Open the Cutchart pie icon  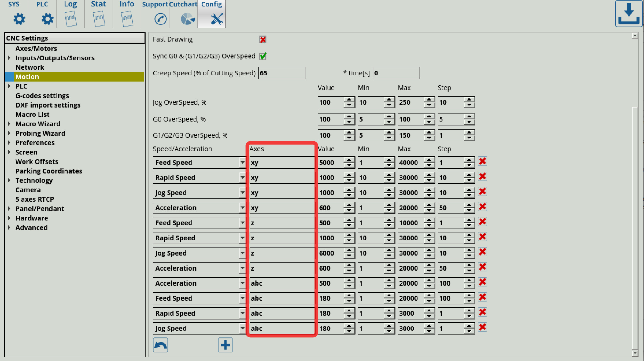click(187, 19)
